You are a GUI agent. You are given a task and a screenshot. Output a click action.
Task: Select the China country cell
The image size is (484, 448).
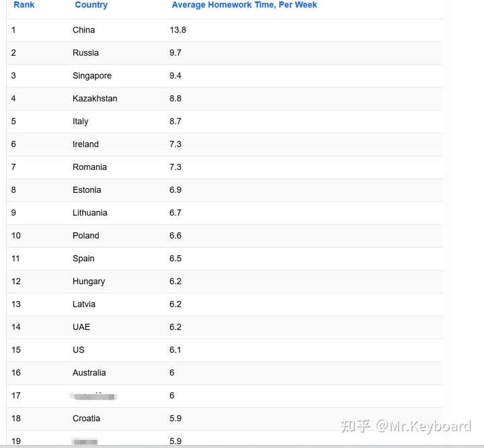tap(84, 30)
